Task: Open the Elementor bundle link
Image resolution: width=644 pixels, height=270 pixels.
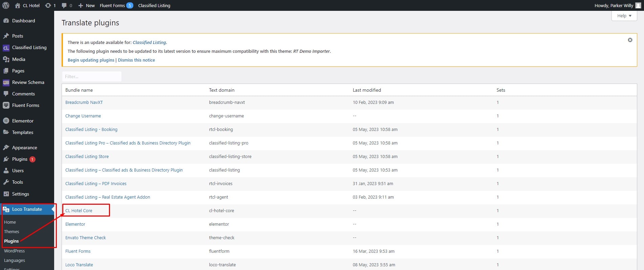Action: coord(75,224)
